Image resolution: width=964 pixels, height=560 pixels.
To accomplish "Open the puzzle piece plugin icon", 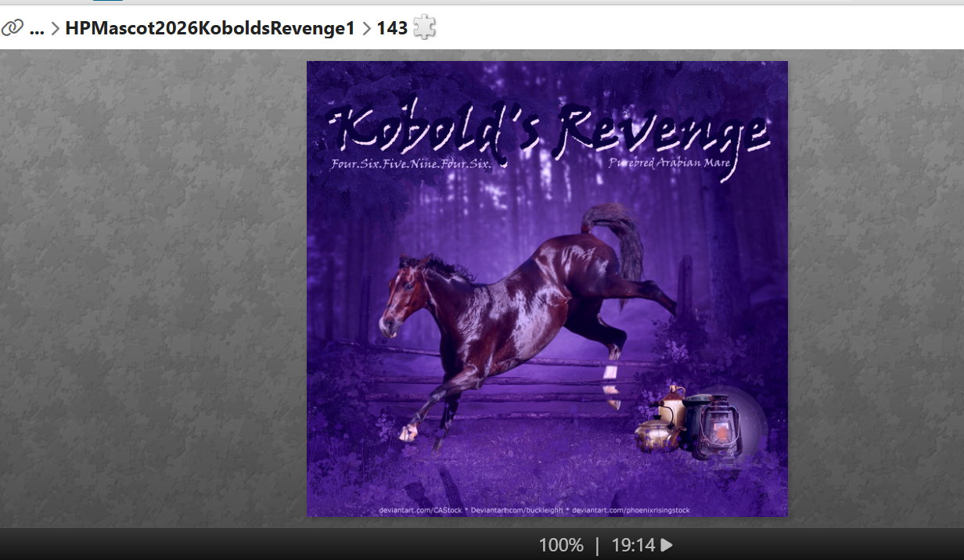I will (x=425, y=28).
